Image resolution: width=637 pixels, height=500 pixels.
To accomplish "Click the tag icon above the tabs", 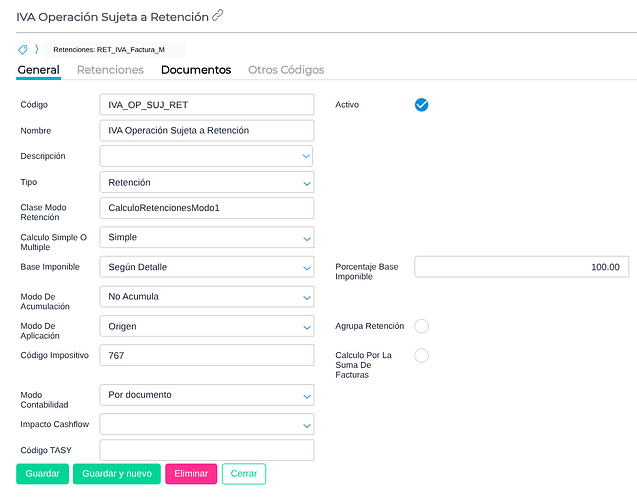I will [23, 49].
